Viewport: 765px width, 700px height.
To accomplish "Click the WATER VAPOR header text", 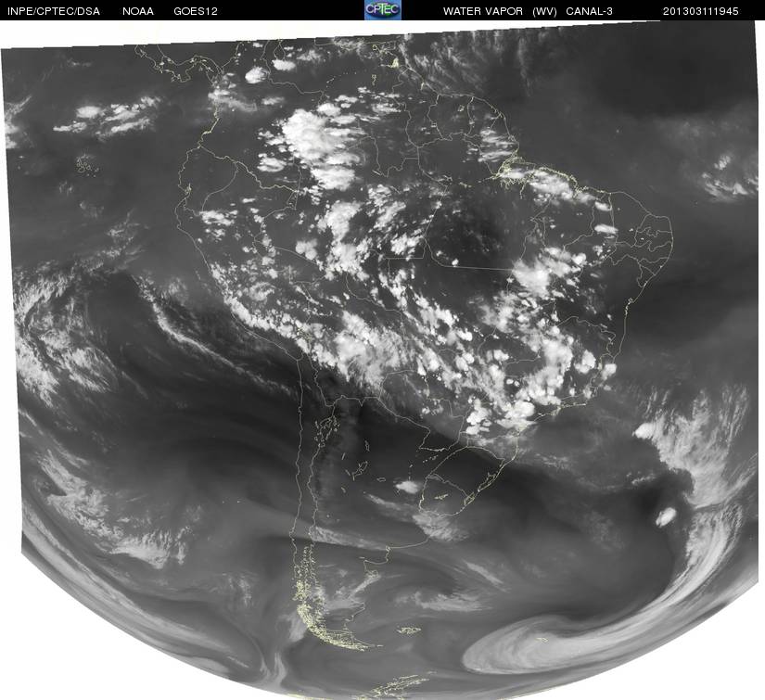I will click(483, 11).
